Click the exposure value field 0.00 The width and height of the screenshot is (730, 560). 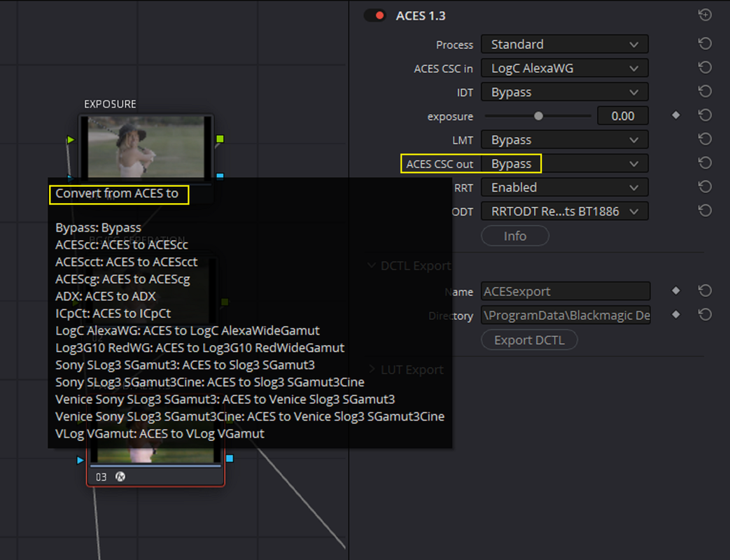[622, 116]
